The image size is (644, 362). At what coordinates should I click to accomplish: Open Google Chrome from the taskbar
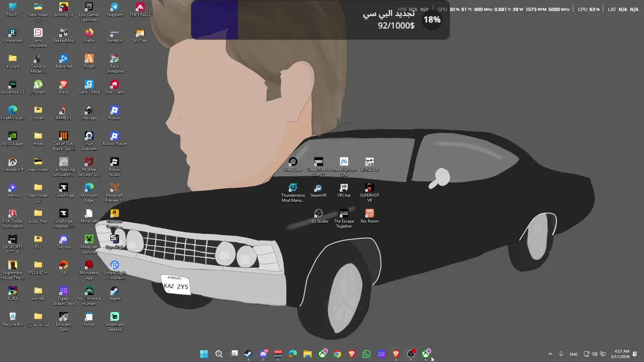coord(337,354)
